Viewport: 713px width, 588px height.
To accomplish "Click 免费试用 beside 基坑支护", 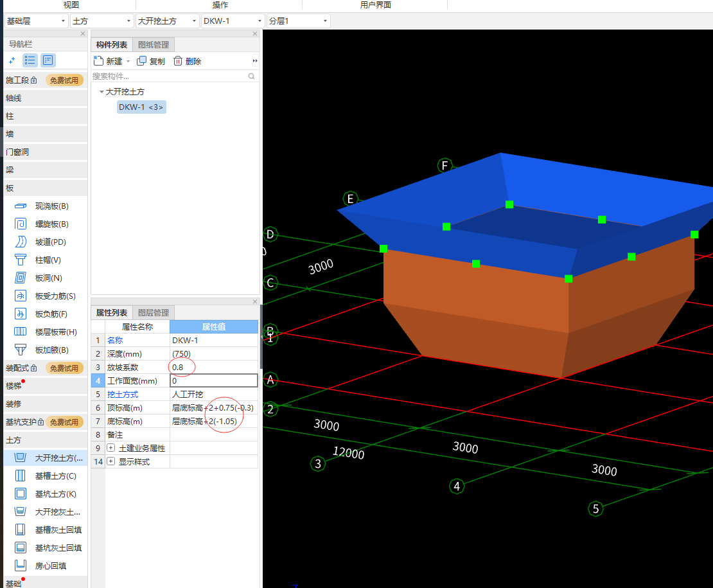I will [x=64, y=422].
